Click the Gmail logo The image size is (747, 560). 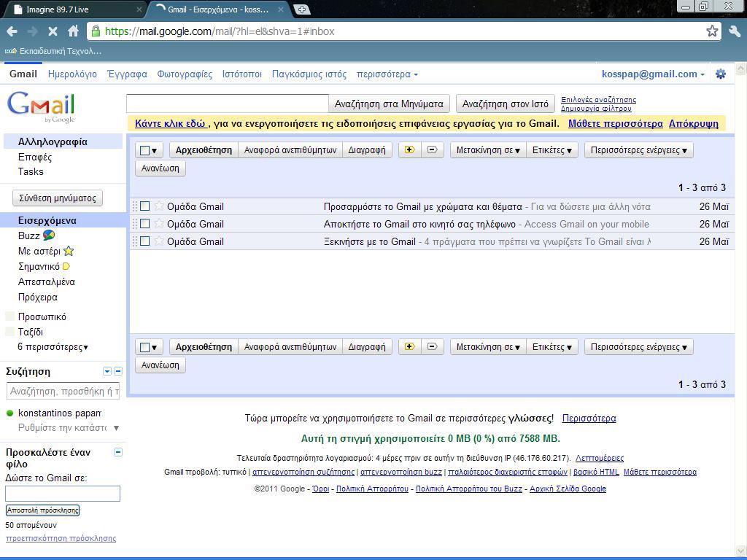click(41, 106)
